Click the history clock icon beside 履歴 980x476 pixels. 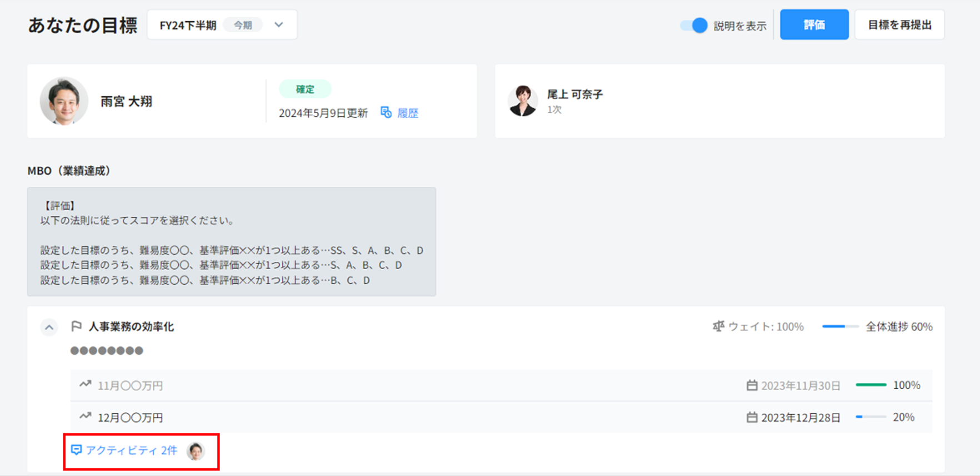click(386, 113)
